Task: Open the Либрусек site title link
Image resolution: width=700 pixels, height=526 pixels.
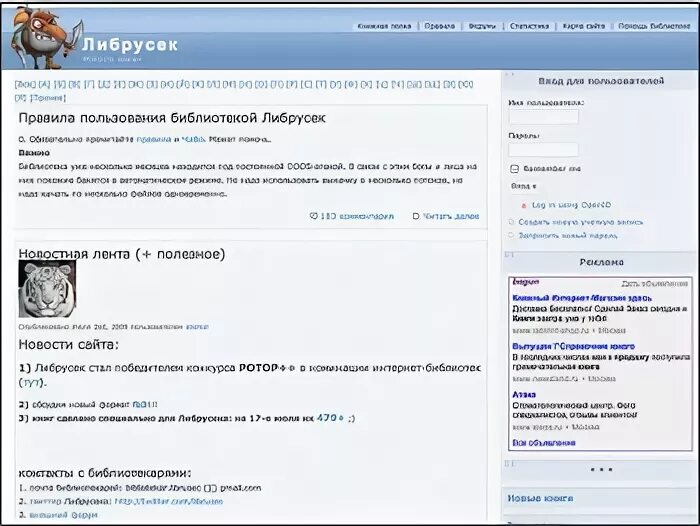Action: click(x=130, y=45)
